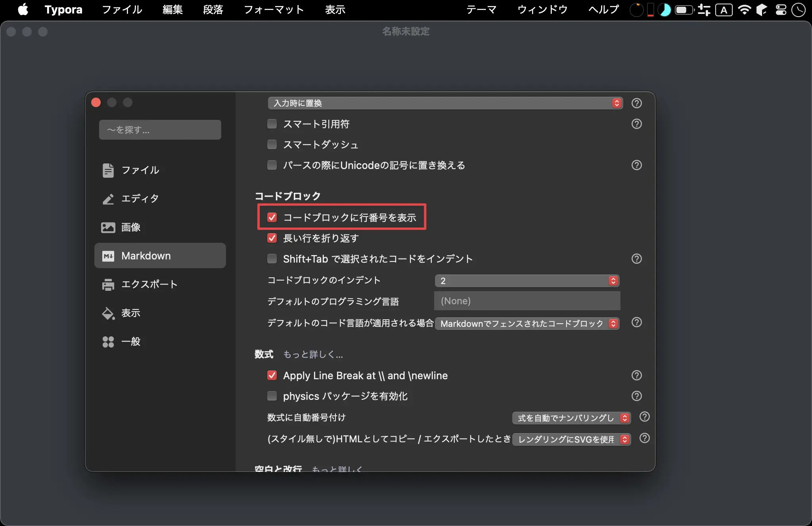Click the input source A icon
Screen dimensions: 812x526
[x=724, y=10]
